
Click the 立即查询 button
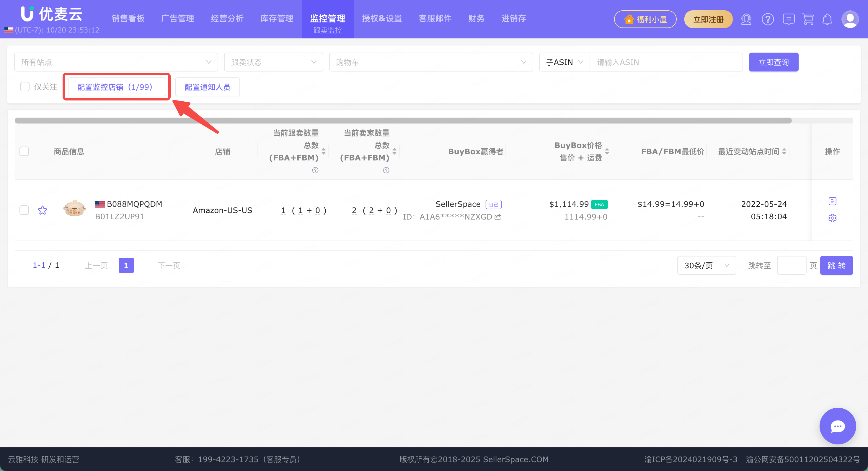pyautogui.click(x=773, y=62)
